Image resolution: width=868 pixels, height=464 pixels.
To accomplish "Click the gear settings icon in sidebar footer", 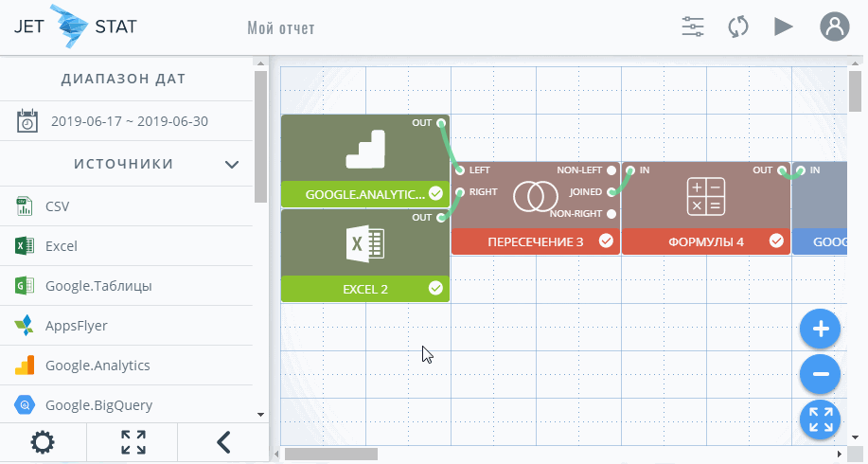I will 43,442.
